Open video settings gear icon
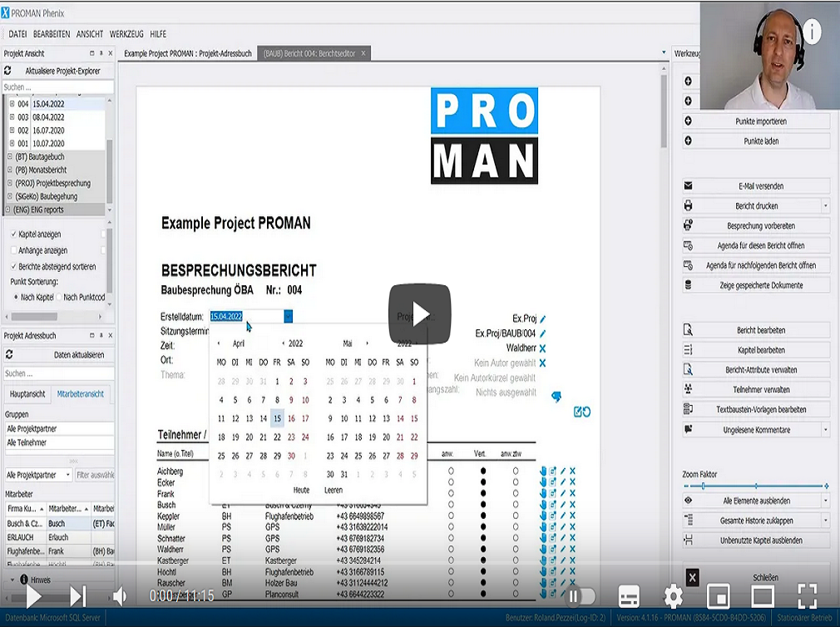840x627 pixels. tap(673, 595)
